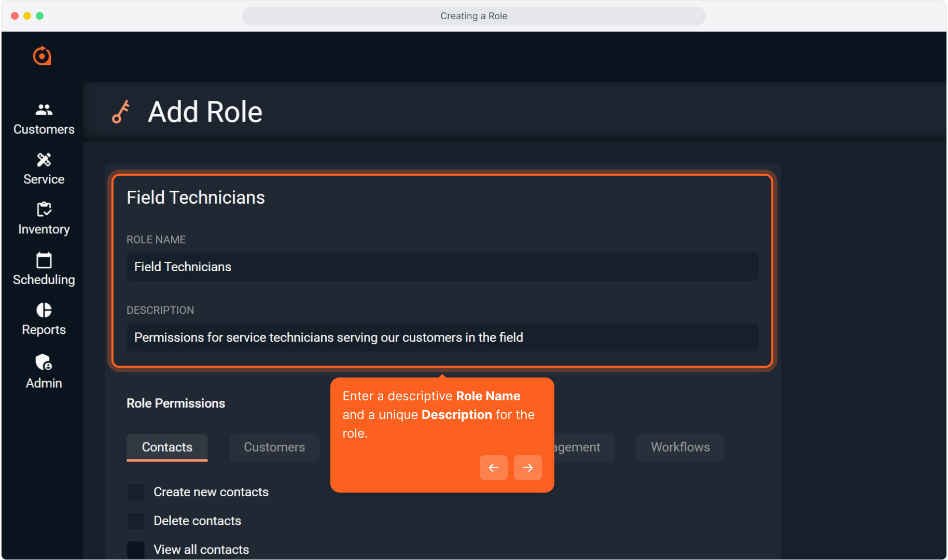Image resolution: width=948 pixels, height=560 pixels.
Task: Open the Scheduling calendar section
Action: [x=44, y=269]
